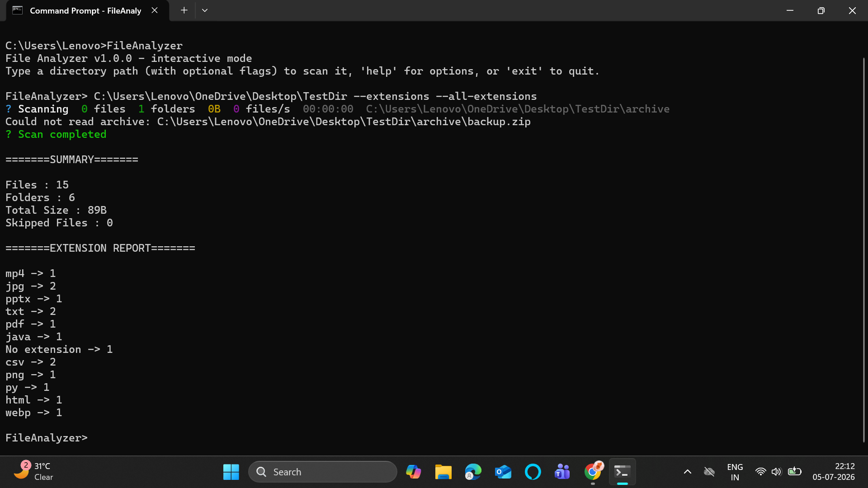Click the 'py -> 1' row
Image resolution: width=868 pixels, height=488 pixels.
pyautogui.click(x=28, y=387)
